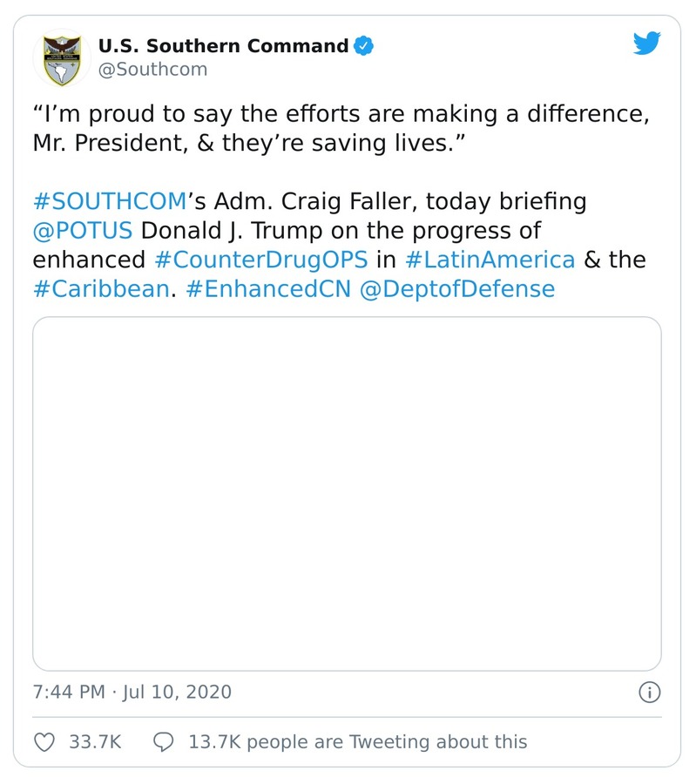Click the Twitter bird logo
Image resolution: width=696 pixels, height=784 pixels.
click(646, 44)
